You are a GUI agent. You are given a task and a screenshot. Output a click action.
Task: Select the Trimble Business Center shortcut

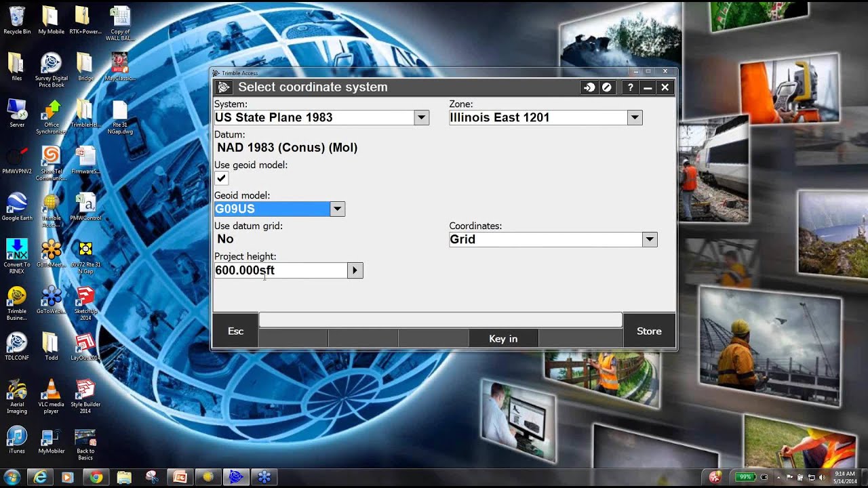click(17, 304)
